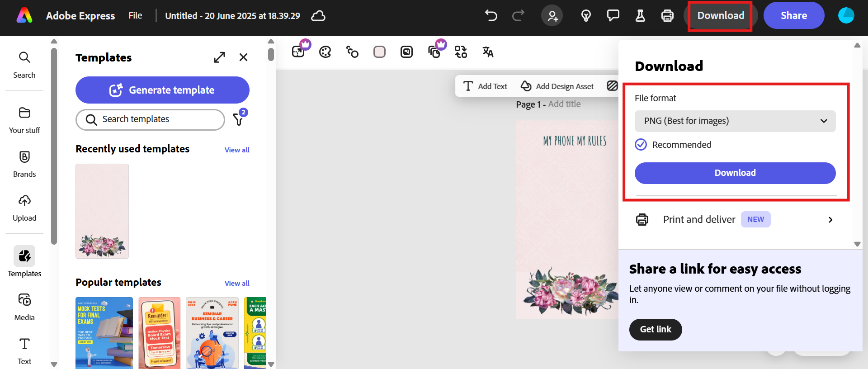Click the premium layered media toolbar icon
The image size is (868, 369).
coord(434,52)
